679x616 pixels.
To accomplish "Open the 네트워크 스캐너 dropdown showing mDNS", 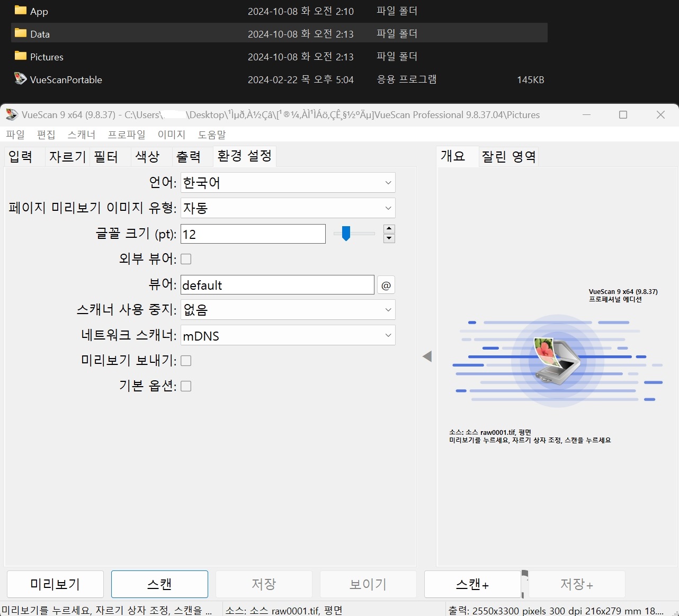I will coord(288,335).
